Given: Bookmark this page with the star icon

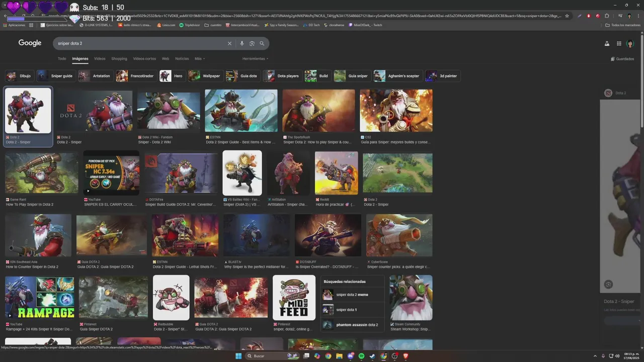Looking at the screenshot, I should point(567,16).
